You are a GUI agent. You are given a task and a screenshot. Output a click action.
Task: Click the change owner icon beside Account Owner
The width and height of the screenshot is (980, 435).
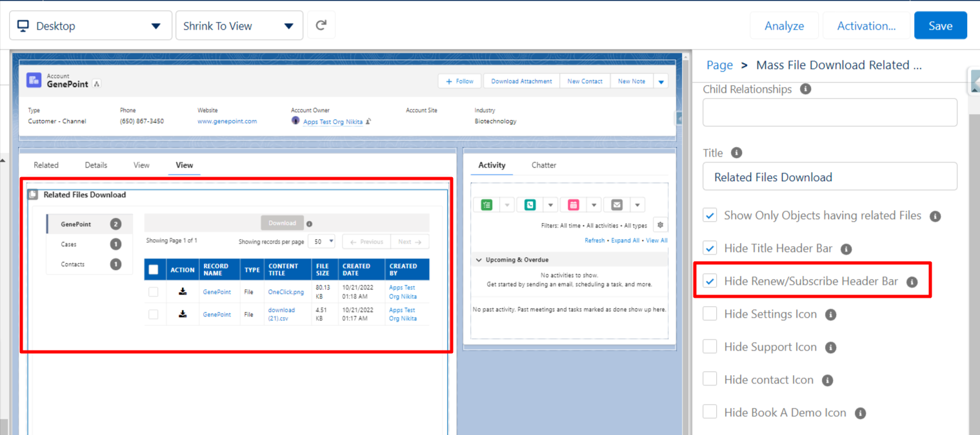(368, 121)
